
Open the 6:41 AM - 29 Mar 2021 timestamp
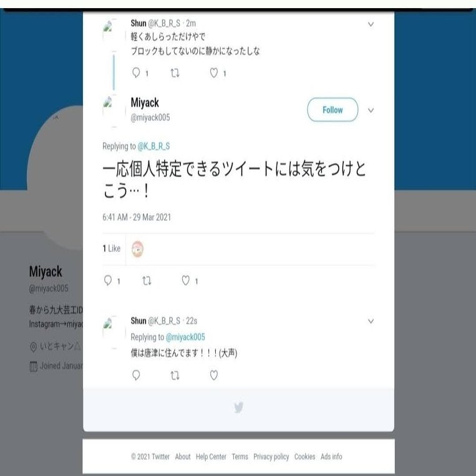(137, 217)
